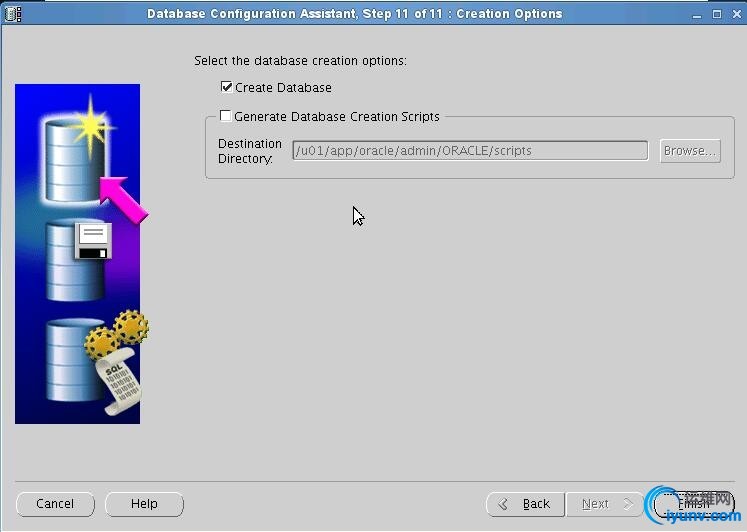Go Back to the previous step
This screenshot has height=532, width=747.
pos(525,504)
